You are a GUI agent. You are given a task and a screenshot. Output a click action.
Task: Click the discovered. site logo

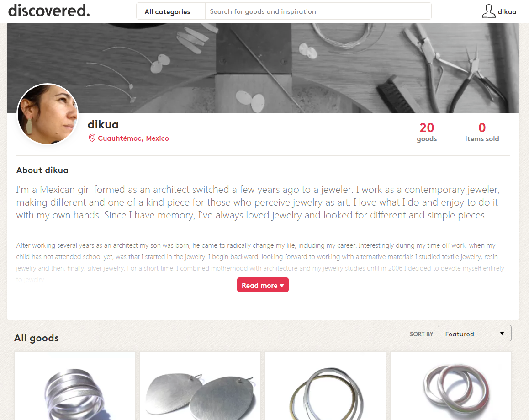49,11
